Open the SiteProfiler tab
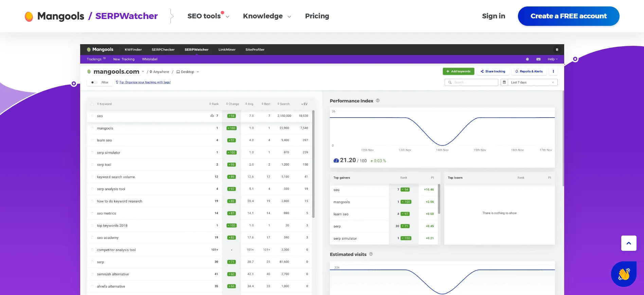This screenshot has width=644, height=295. [x=255, y=50]
